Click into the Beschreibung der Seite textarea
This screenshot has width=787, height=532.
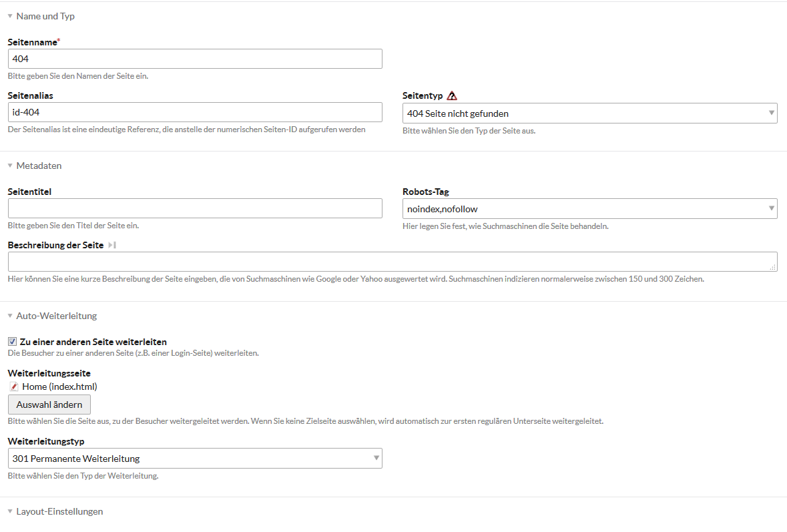[392, 262]
